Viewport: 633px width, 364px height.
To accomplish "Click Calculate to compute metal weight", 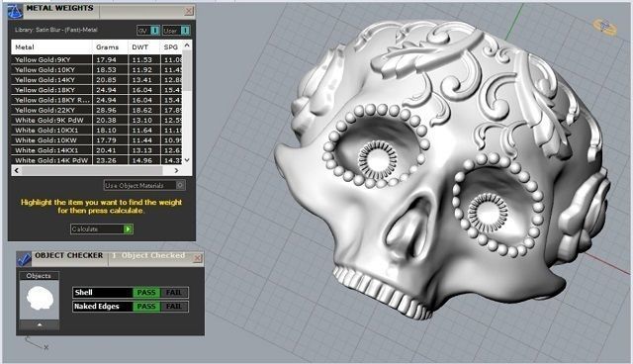I will (102, 228).
